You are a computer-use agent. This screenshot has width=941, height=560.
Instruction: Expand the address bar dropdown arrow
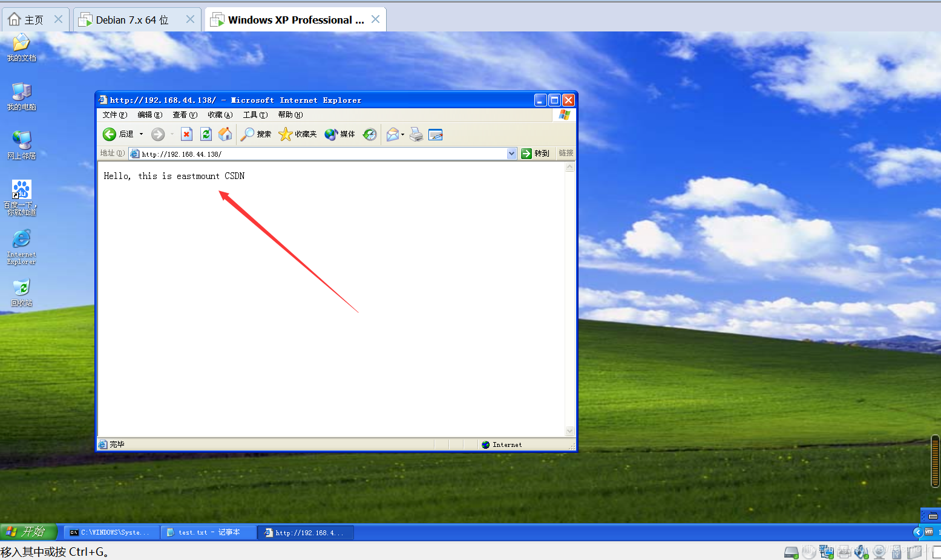point(512,154)
